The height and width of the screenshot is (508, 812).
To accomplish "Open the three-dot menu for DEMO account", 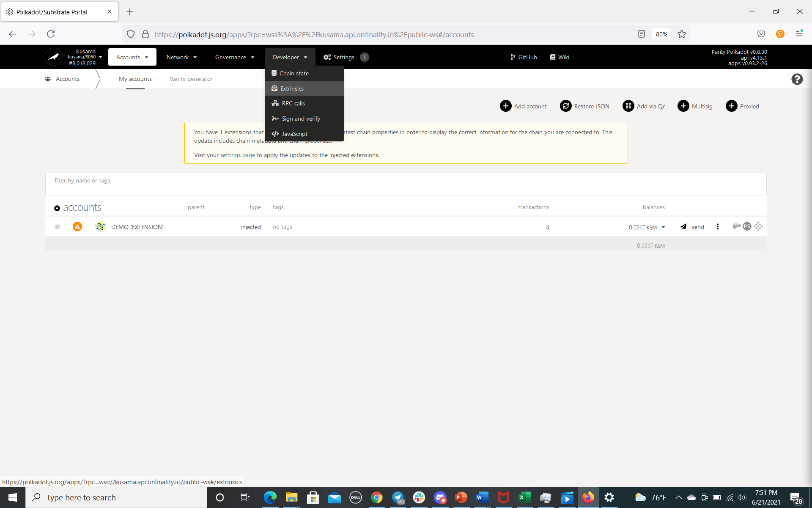I will point(717,227).
